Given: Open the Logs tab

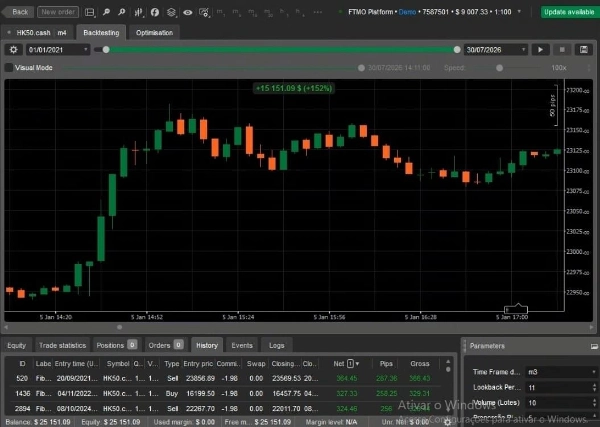Looking at the screenshot, I should point(277,346).
